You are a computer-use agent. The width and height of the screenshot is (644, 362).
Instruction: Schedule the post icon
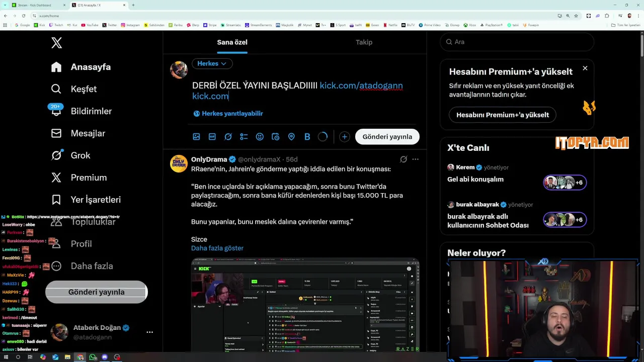(275, 137)
